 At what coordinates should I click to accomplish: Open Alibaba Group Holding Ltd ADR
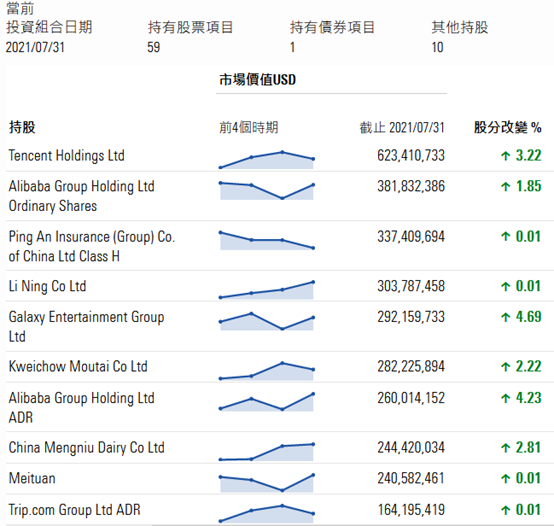point(82,408)
